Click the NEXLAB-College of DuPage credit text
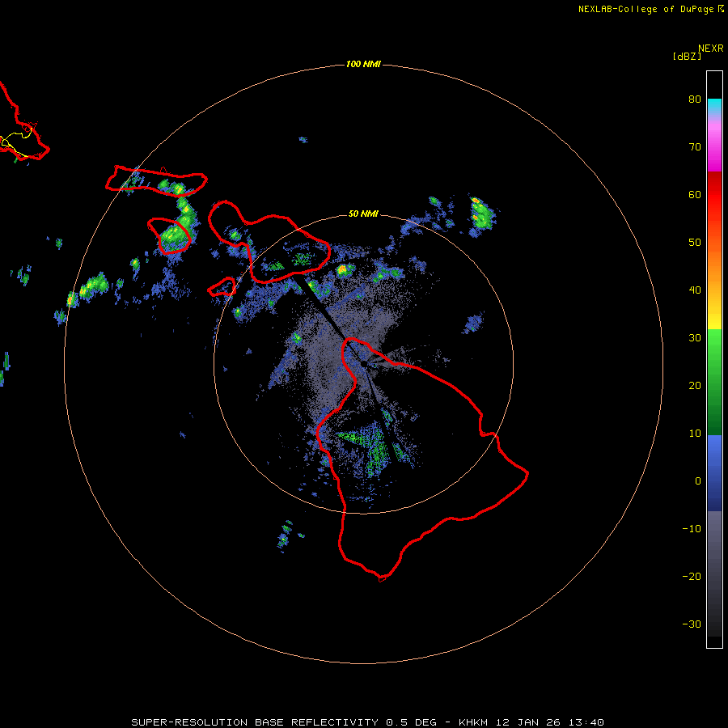The width and height of the screenshot is (728, 728). [645, 9]
